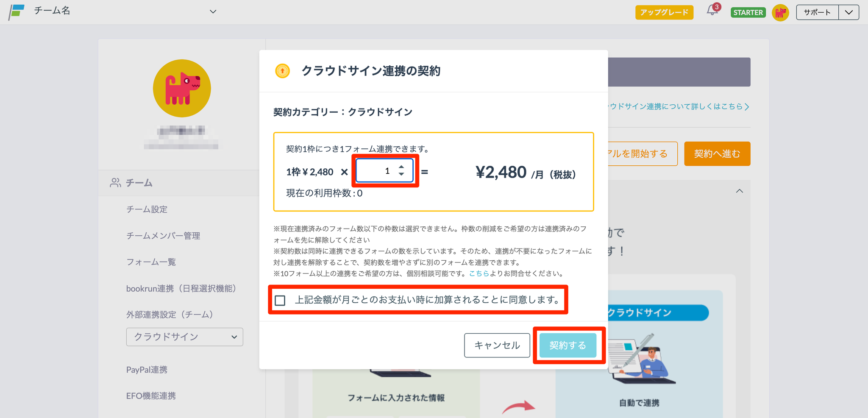The image size is (868, 418).
Task: Expand the サポート dropdown arrow
Action: tap(849, 12)
